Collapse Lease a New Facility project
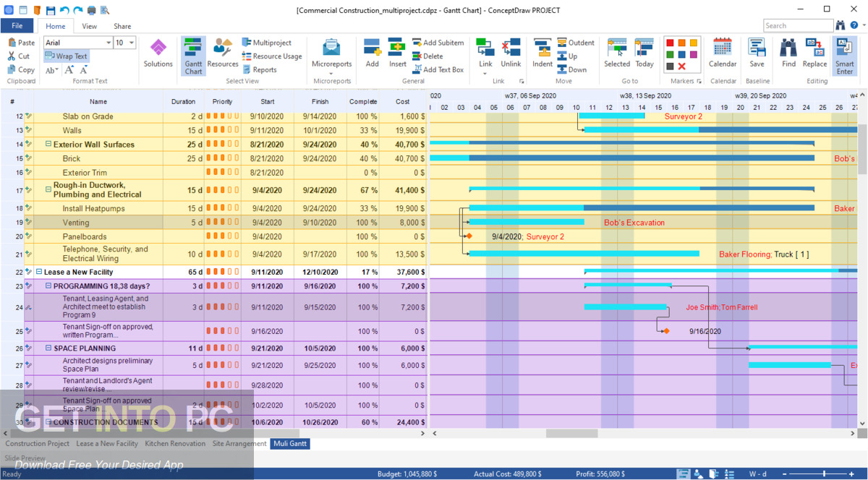 [39, 272]
